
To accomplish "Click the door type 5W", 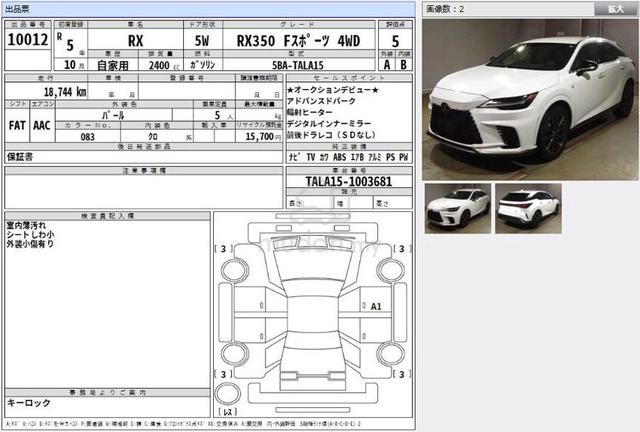I will point(202,41).
